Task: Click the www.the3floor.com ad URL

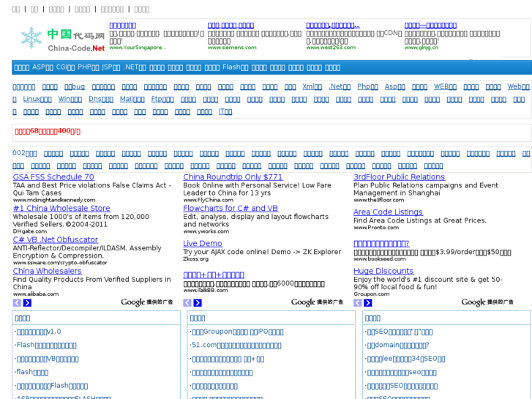Action: click(378, 200)
